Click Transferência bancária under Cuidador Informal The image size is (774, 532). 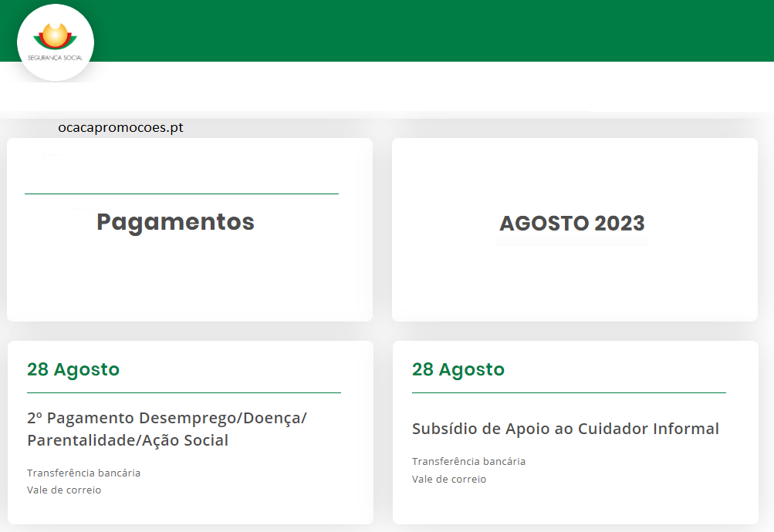468,462
